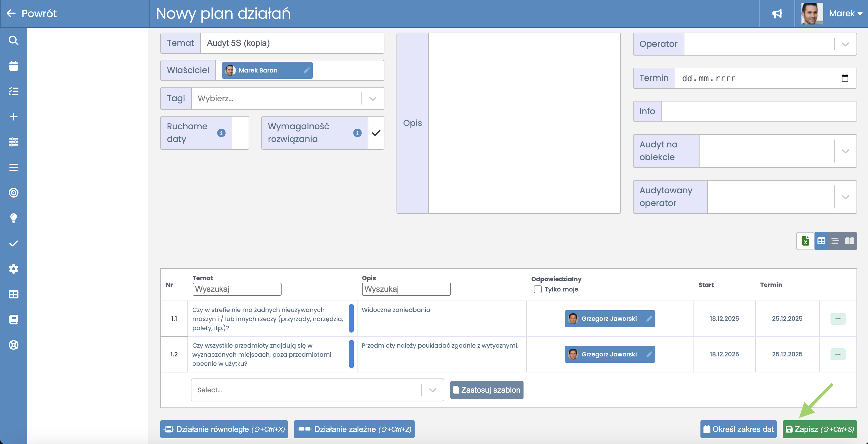
Task: Switch to the book view icon
Action: click(x=850, y=241)
